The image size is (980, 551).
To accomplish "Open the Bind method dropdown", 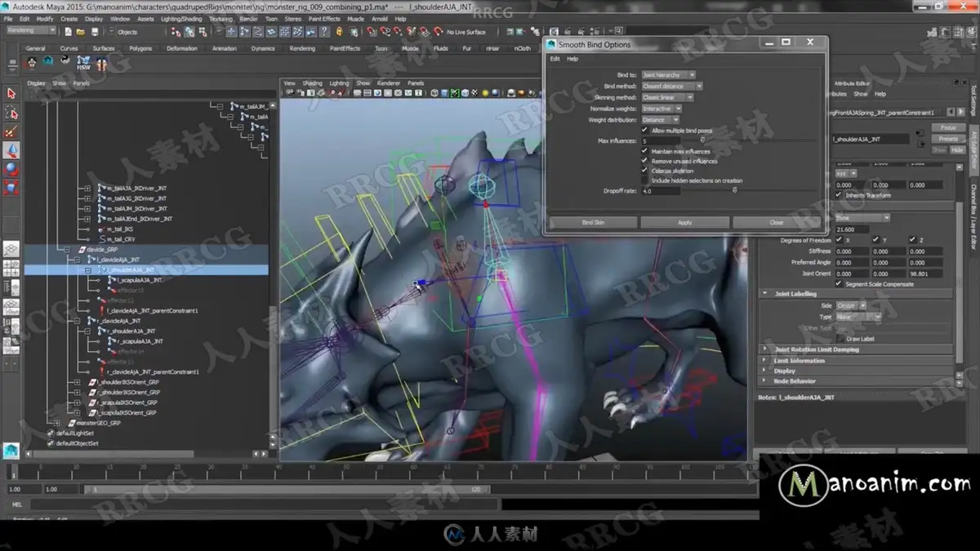I will point(672,86).
